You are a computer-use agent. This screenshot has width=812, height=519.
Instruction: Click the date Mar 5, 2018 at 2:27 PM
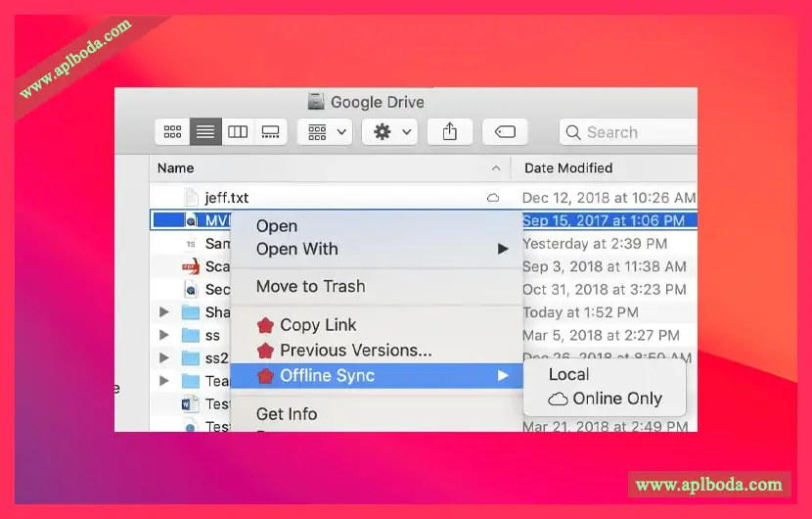click(x=601, y=335)
